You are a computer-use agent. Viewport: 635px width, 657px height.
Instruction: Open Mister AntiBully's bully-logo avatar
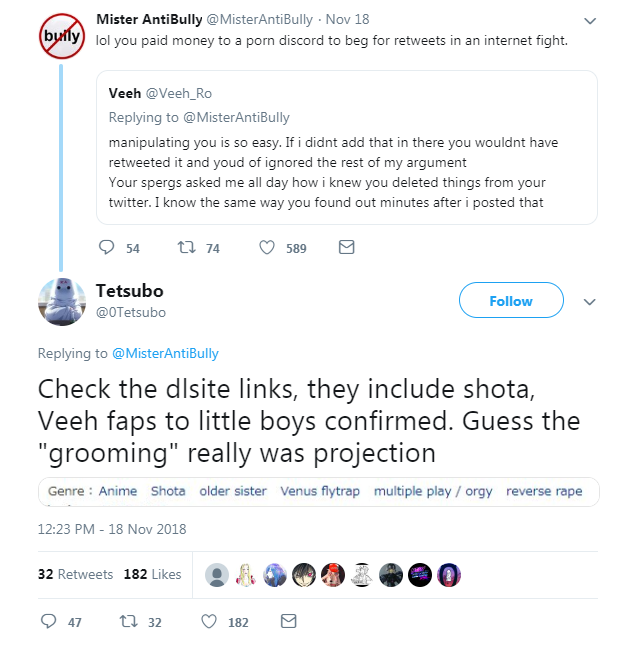62,36
